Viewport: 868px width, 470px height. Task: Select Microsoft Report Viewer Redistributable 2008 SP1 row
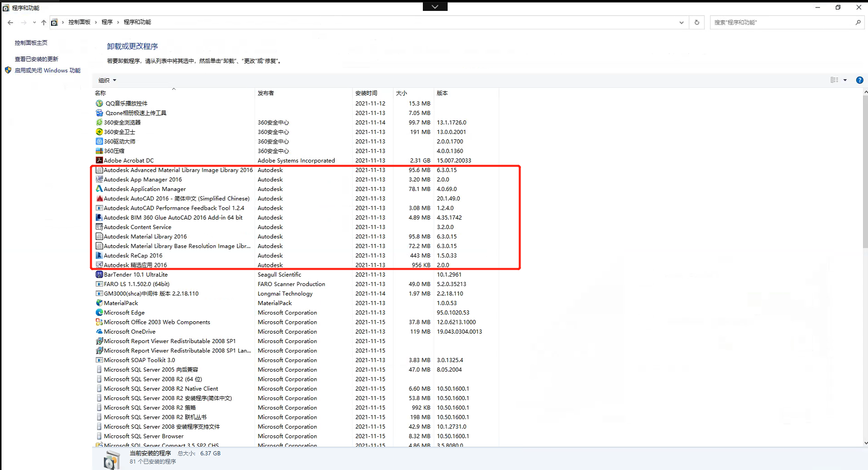pos(296,341)
